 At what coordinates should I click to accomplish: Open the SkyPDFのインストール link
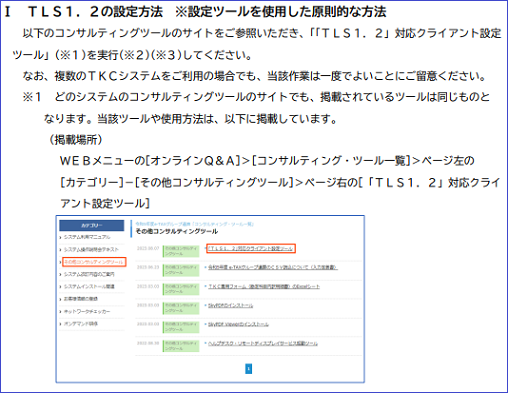231,305
